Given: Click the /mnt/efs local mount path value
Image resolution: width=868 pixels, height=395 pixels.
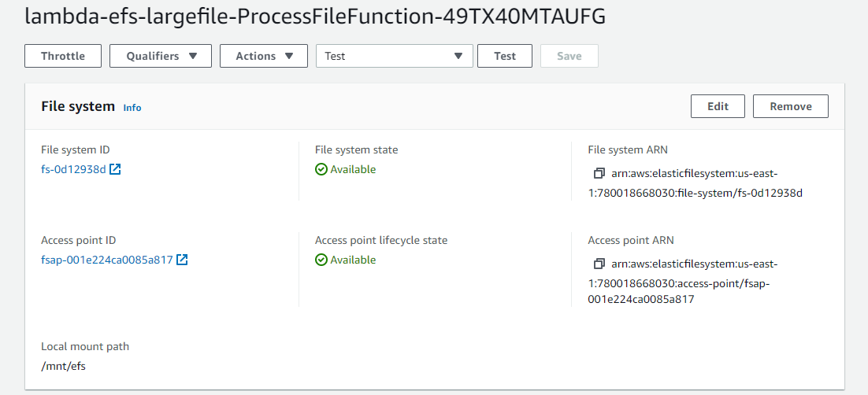Looking at the screenshot, I should [x=63, y=366].
